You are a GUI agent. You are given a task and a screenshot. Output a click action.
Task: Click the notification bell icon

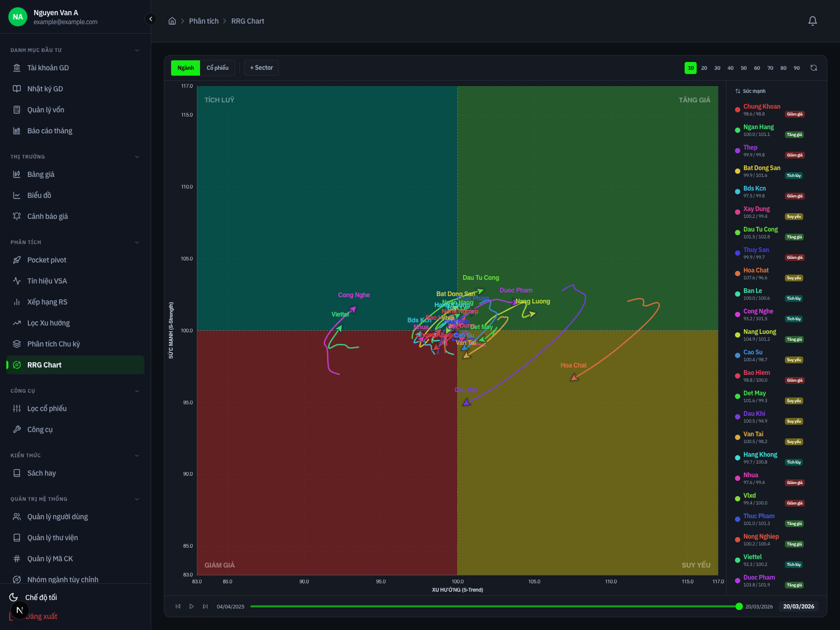812,21
